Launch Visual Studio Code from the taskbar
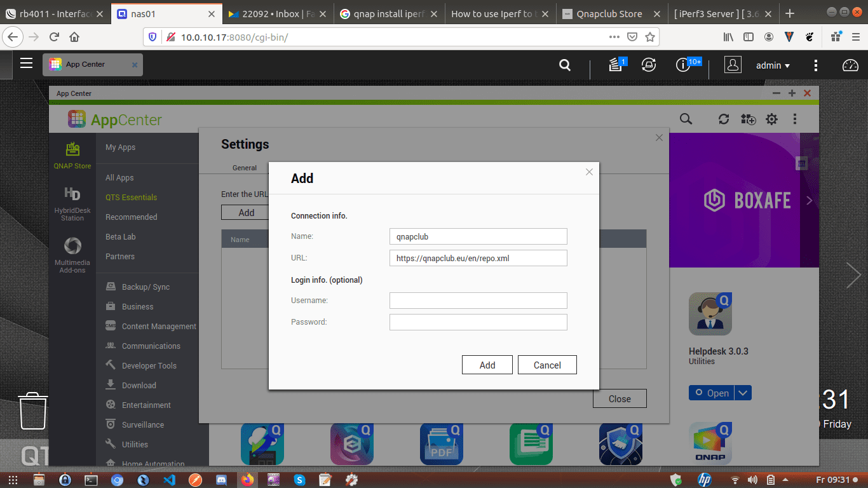The width and height of the screenshot is (868, 488). pyautogui.click(x=169, y=480)
